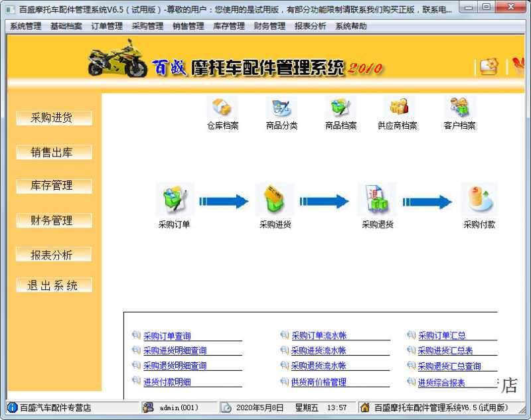531x420 pixels.
Task: Open the 系统帮助 menu
Action: (x=350, y=27)
